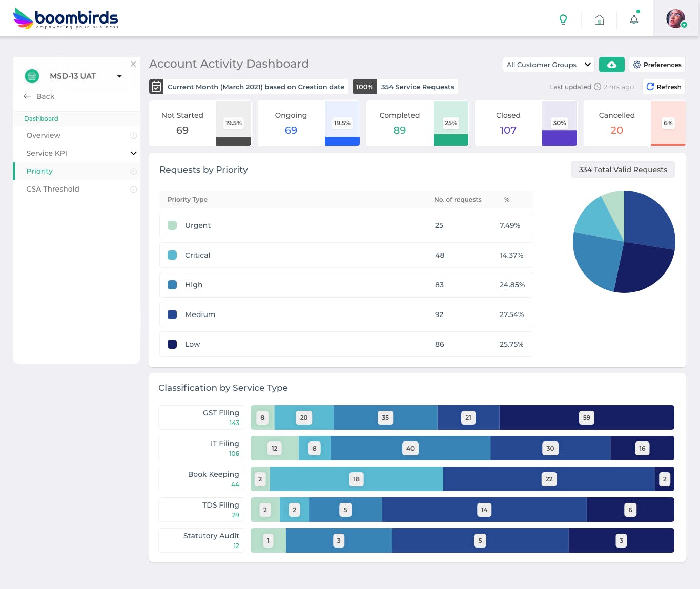The height and width of the screenshot is (589, 700).
Task: Open the Ongoing status card
Action: pos(309,123)
